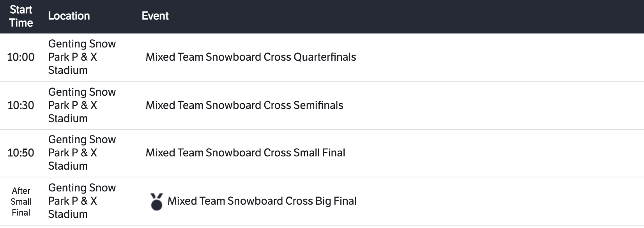Screen dimensions: 644x228
Task: Click Genting Snow Park location in Quarterfinals row
Action: pyautogui.click(x=82, y=57)
